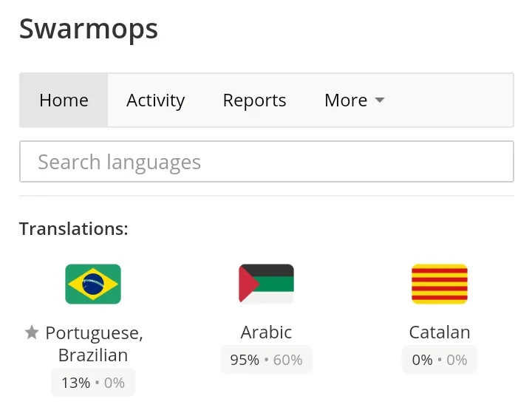Viewport: 532px width, 413px height.
Task: Click the Brazilian flag icon
Action: click(93, 284)
